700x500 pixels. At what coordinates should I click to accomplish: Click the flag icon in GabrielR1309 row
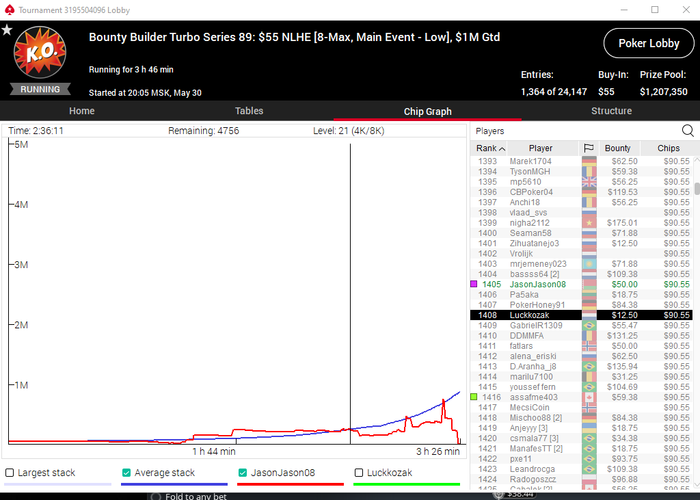589,325
